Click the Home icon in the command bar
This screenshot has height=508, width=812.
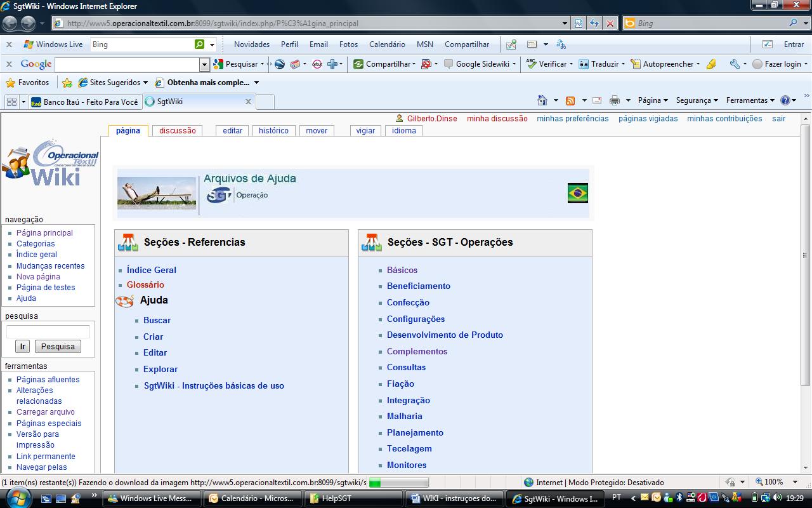(x=542, y=100)
